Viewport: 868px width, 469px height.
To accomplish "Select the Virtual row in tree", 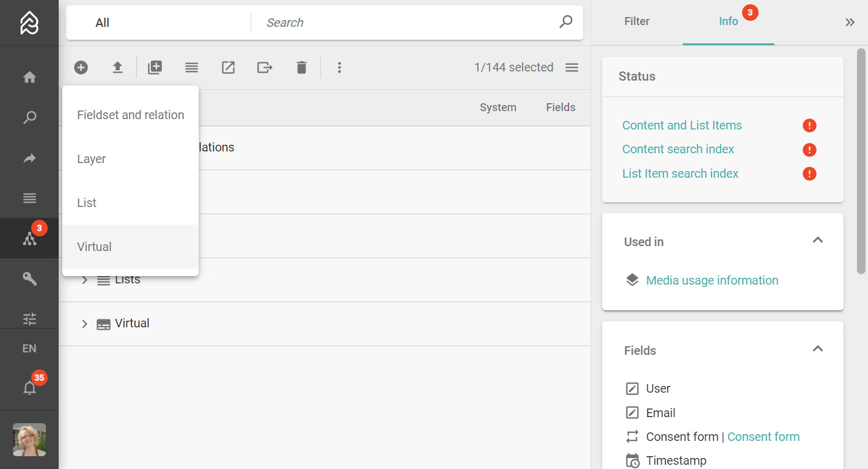I will [x=325, y=324].
